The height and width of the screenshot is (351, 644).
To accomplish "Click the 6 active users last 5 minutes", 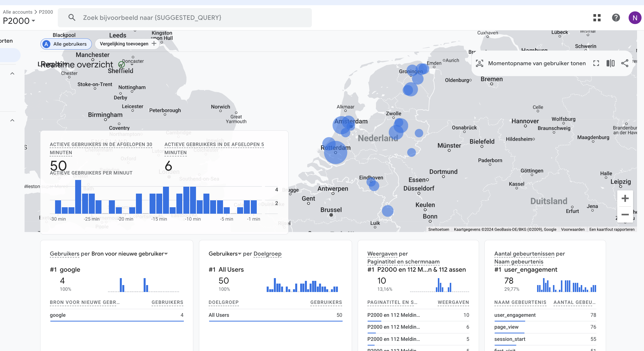I will 168,166.
